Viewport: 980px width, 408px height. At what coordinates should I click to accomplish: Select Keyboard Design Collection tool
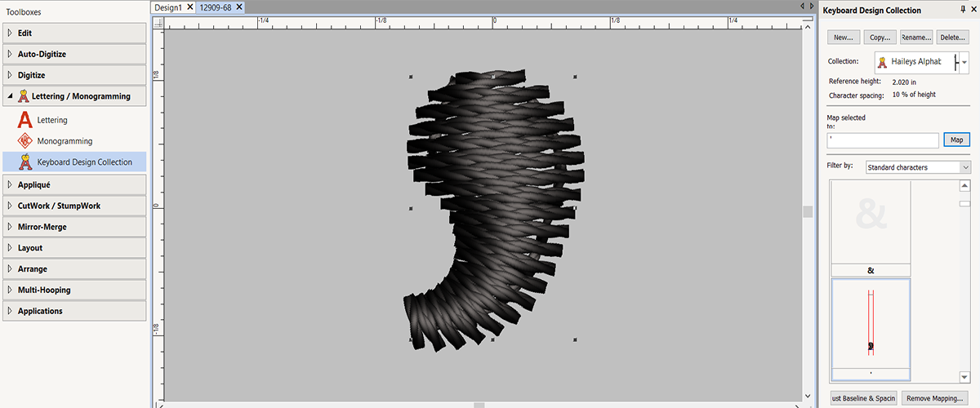pos(84,162)
